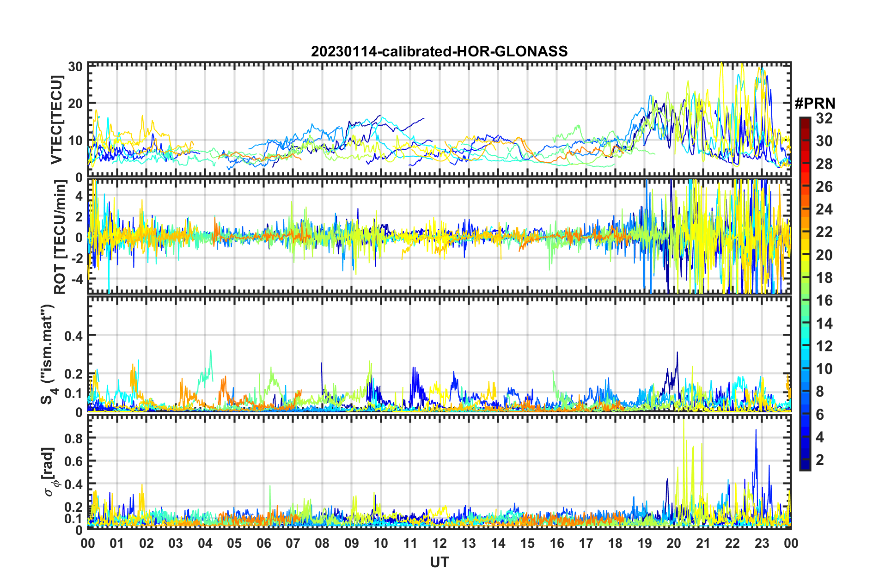Click the green colorbar band beside 16
This screenshot has height=588, width=879.
[x=805, y=300]
